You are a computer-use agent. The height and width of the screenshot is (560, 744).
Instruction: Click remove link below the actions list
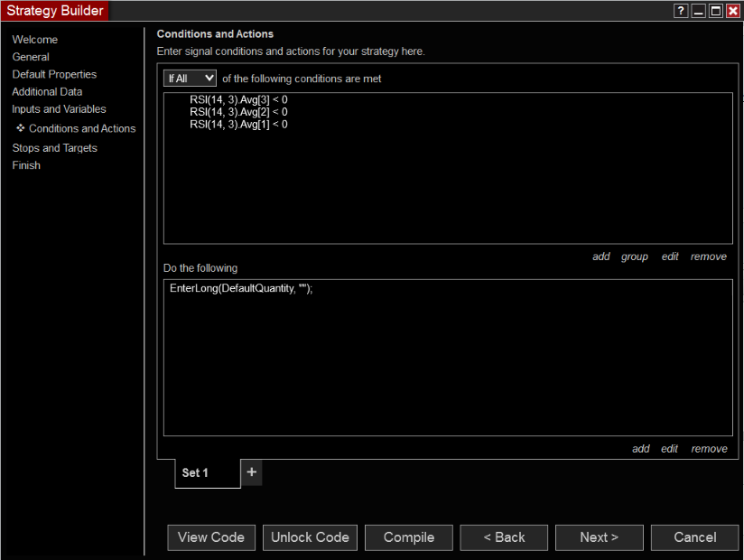pos(709,449)
